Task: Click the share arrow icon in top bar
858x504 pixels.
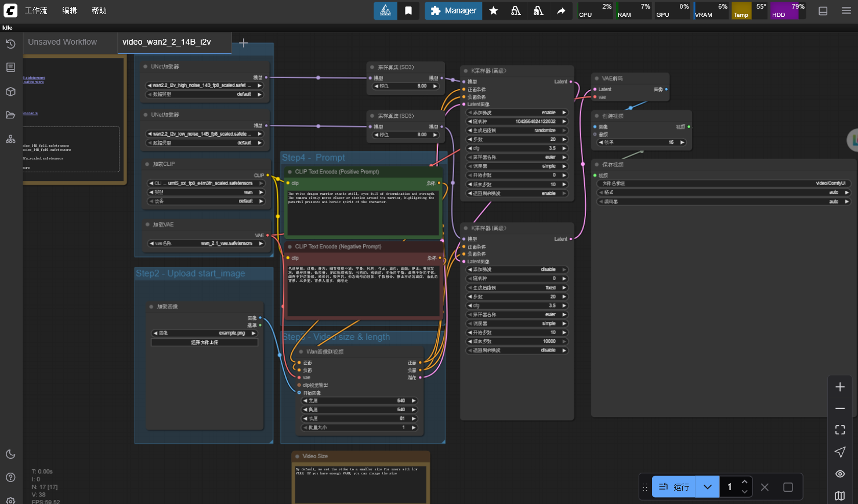Action: [x=561, y=10]
